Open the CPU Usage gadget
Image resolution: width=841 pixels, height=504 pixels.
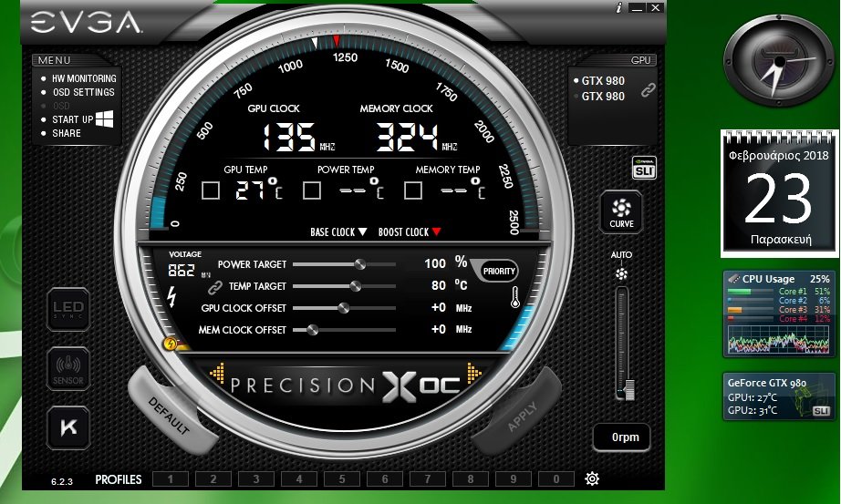(x=778, y=314)
